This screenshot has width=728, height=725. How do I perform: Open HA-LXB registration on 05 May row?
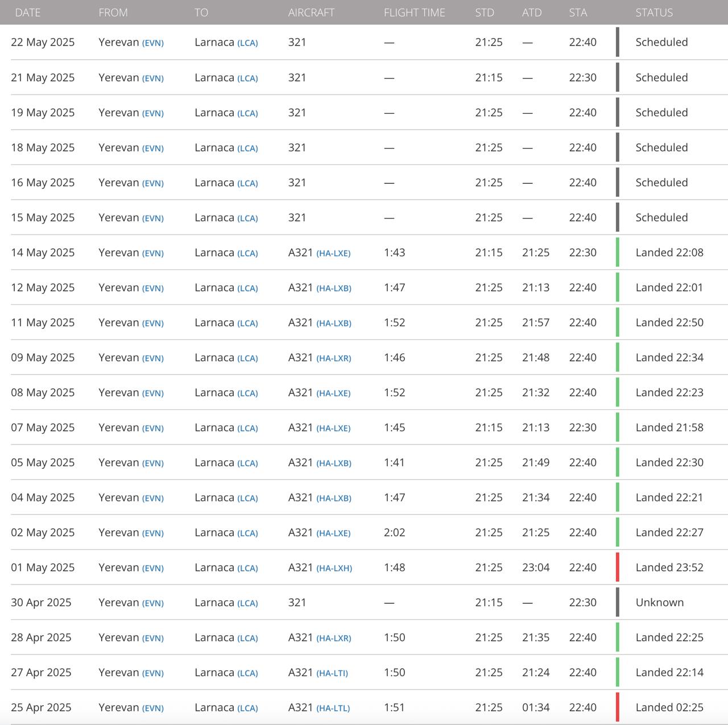[x=334, y=463]
